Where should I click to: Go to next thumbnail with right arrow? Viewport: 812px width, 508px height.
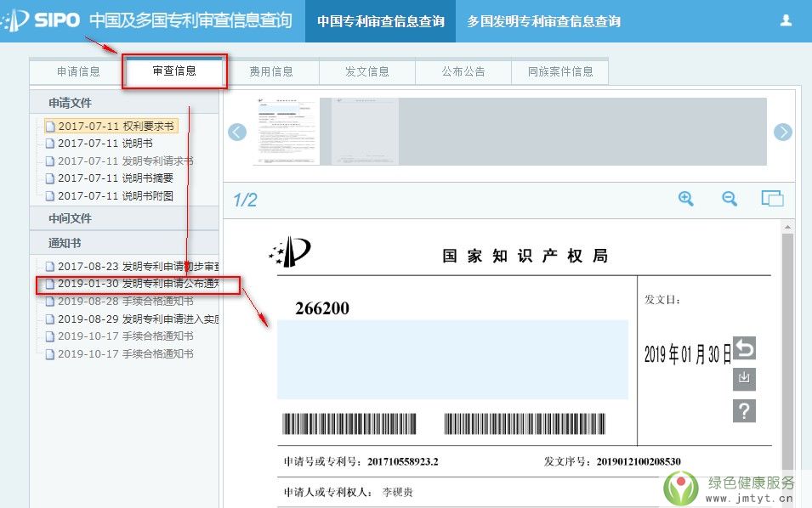coord(782,132)
